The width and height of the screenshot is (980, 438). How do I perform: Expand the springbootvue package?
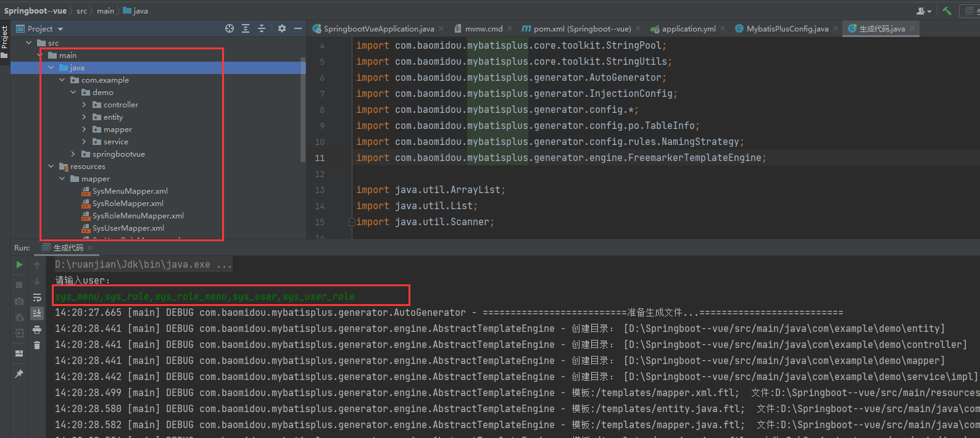73,154
